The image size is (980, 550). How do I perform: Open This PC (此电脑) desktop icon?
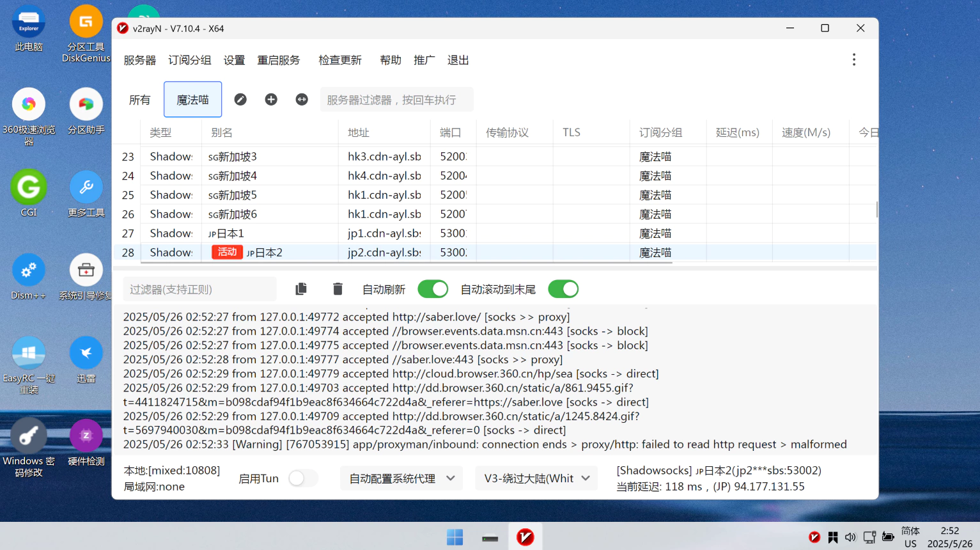point(29,29)
